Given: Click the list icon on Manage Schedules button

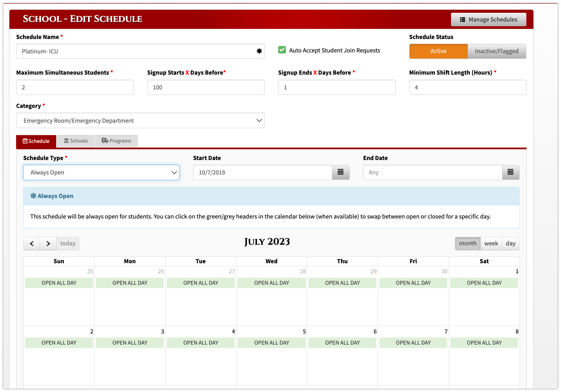Looking at the screenshot, I should (463, 19).
